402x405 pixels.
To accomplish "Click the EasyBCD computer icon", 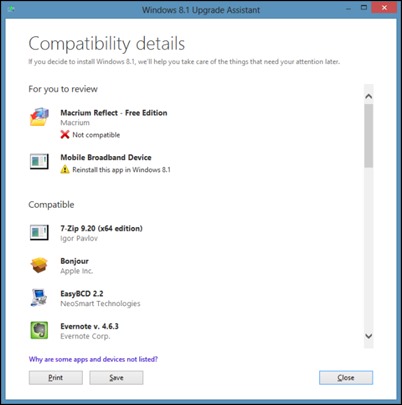I will coord(39,297).
